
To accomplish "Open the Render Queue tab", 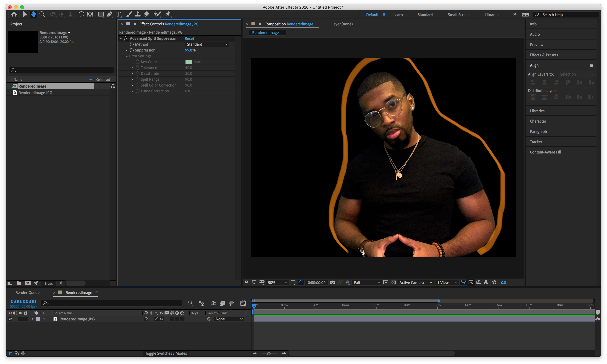I will tap(27, 293).
